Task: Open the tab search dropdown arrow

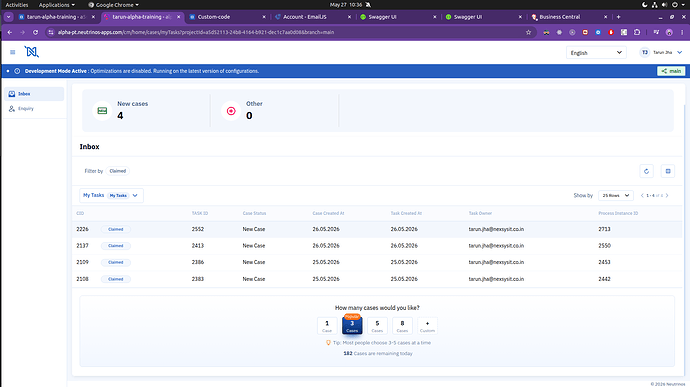Action: [x=8, y=17]
